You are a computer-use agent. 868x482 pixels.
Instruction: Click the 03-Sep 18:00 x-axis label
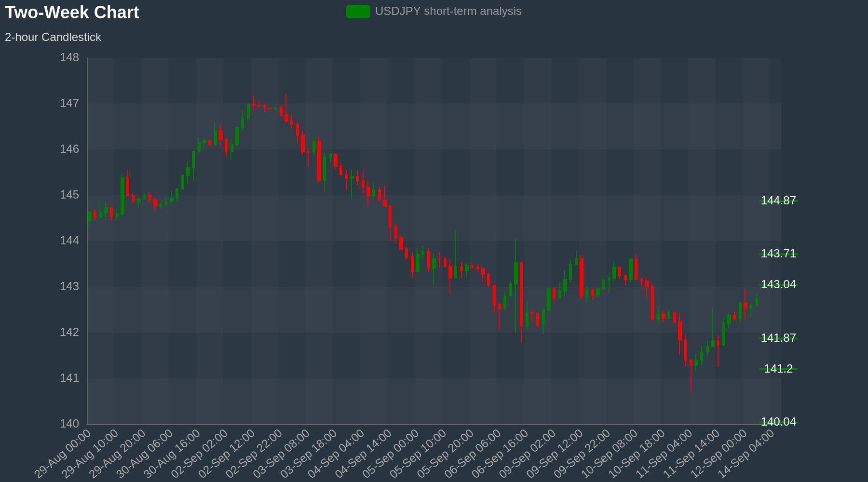click(309, 454)
